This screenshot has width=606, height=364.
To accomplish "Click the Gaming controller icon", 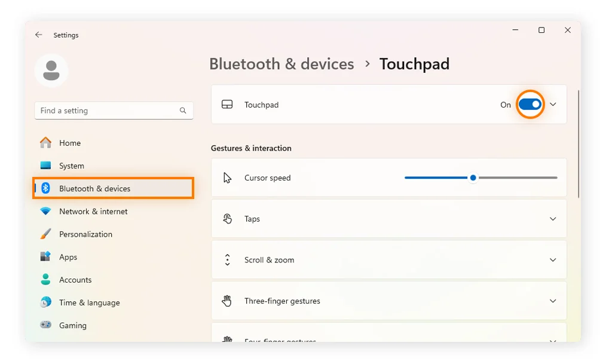I will point(45,325).
